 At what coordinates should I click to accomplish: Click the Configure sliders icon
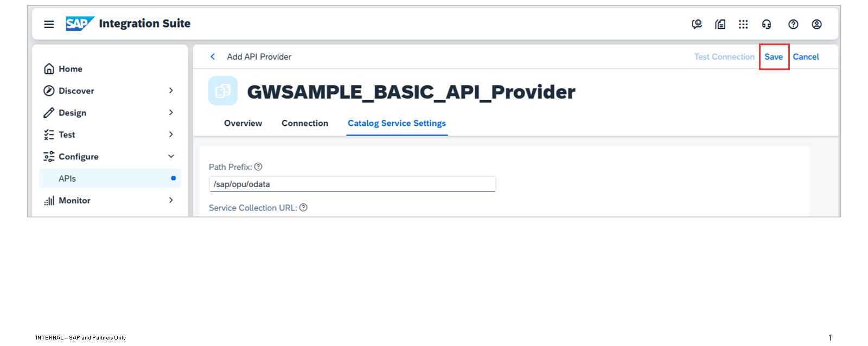[x=49, y=157]
